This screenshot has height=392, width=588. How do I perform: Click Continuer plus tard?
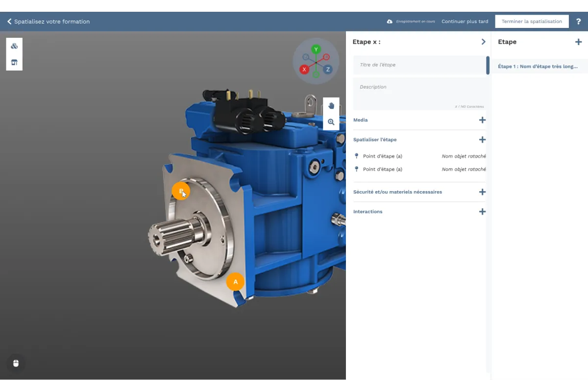point(465,21)
